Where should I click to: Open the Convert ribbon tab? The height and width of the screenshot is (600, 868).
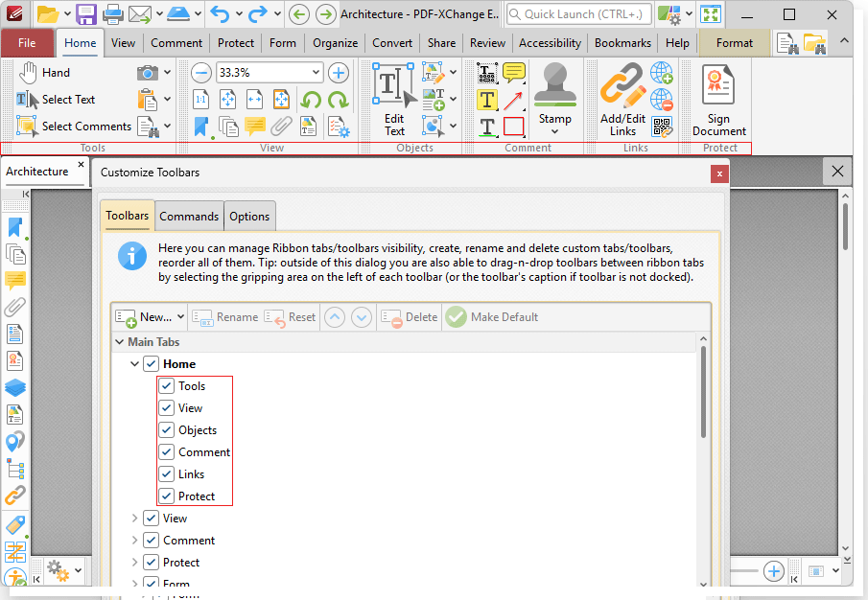click(392, 43)
